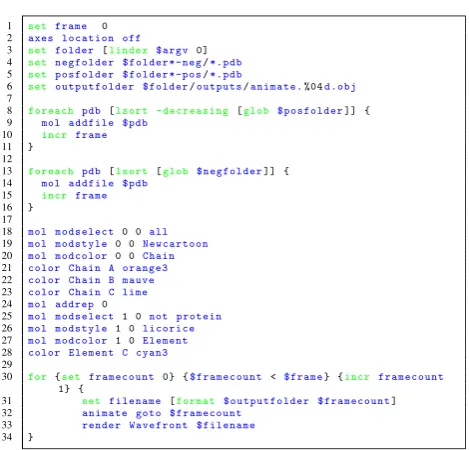The width and height of the screenshot is (469, 450).
Task: Select the 'set filename [format $outputfolder $framecount]' line
Action: coord(239,401)
